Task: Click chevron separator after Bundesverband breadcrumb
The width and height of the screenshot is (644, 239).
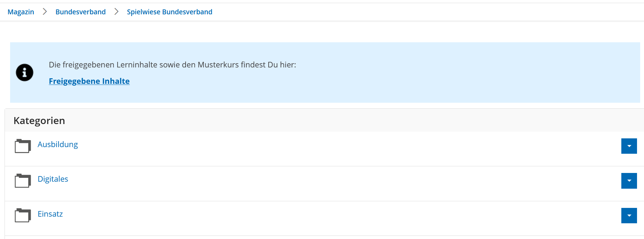Action: point(116,12)
